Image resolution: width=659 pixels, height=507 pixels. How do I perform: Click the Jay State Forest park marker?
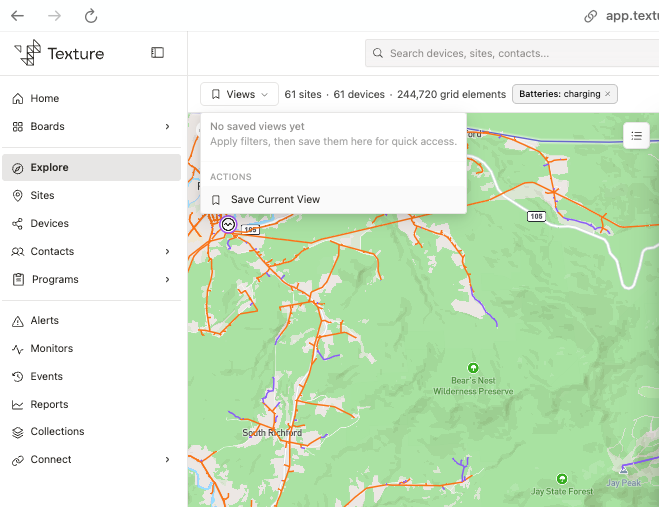click(562, 478)
